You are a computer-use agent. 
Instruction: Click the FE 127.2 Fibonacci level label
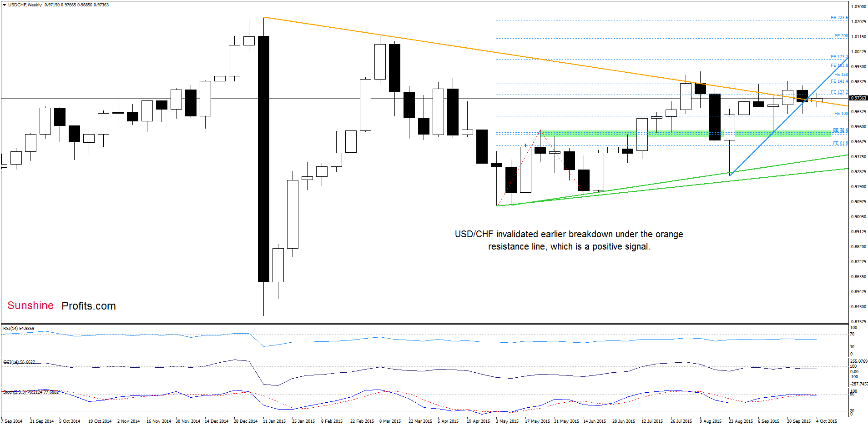pyautogui.click(x=839, y=92)
